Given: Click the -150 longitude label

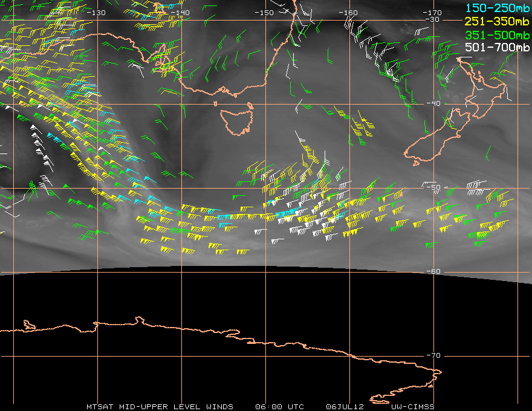Looking at the screenshot, I should pyautogui.click(x=264, y=13).
